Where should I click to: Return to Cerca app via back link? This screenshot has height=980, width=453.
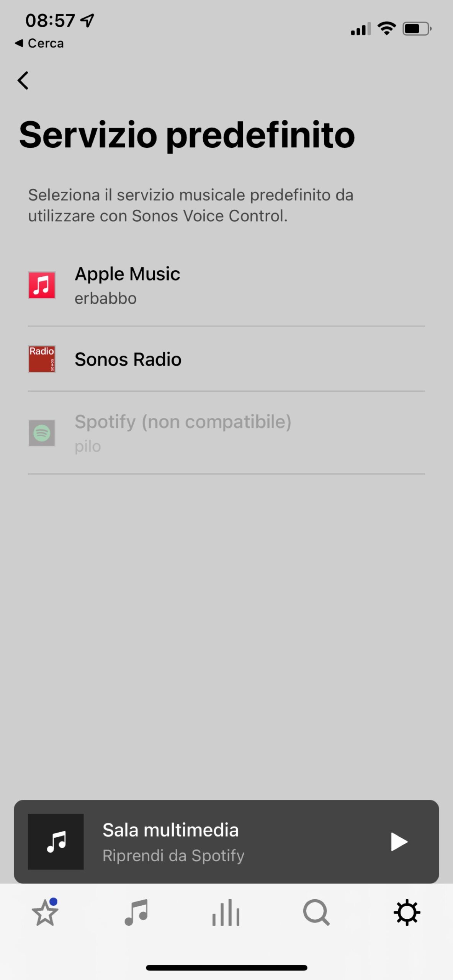(x=39, y=43)
